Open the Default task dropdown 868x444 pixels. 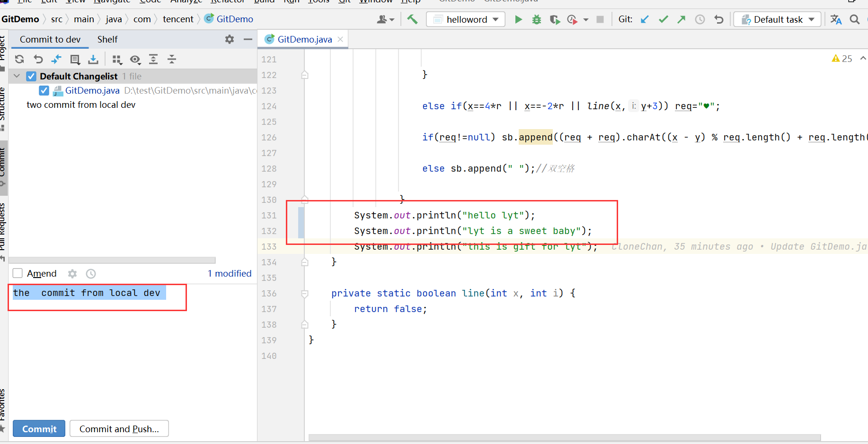(x=777, y=19)
